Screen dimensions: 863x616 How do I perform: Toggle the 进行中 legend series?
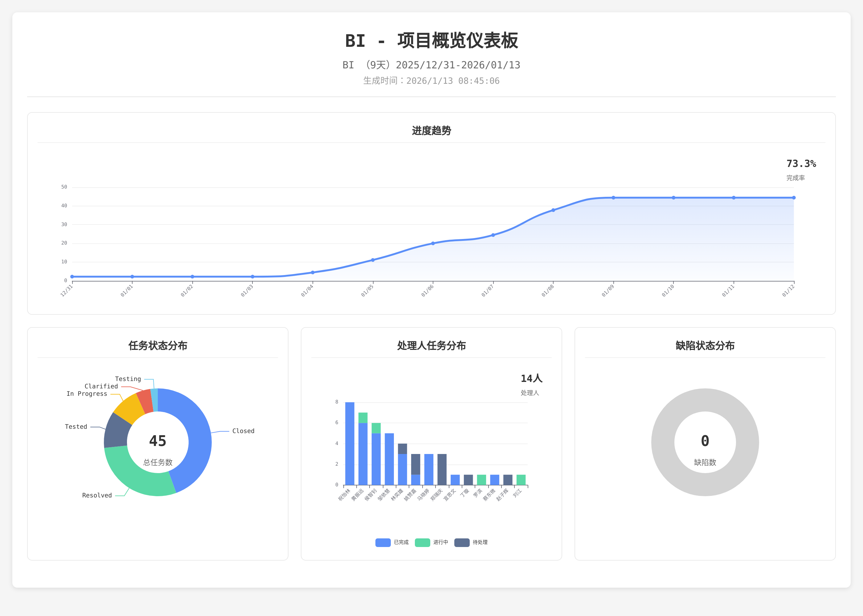tap(422, 542)
